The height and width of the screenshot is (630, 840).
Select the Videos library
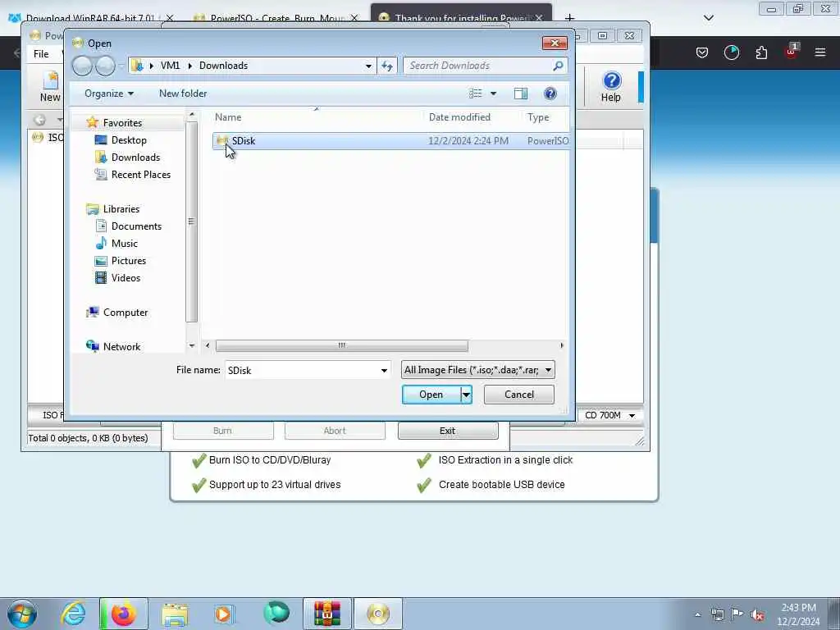point(126,277)
